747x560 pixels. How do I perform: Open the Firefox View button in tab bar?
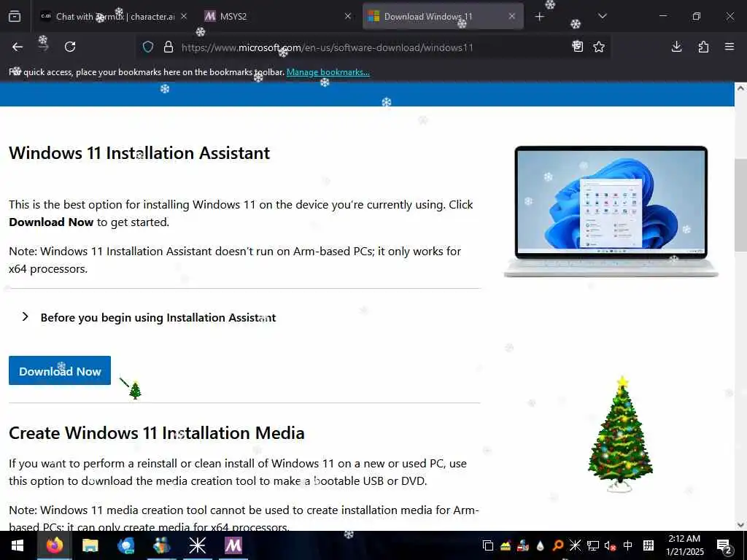[15, 17]
